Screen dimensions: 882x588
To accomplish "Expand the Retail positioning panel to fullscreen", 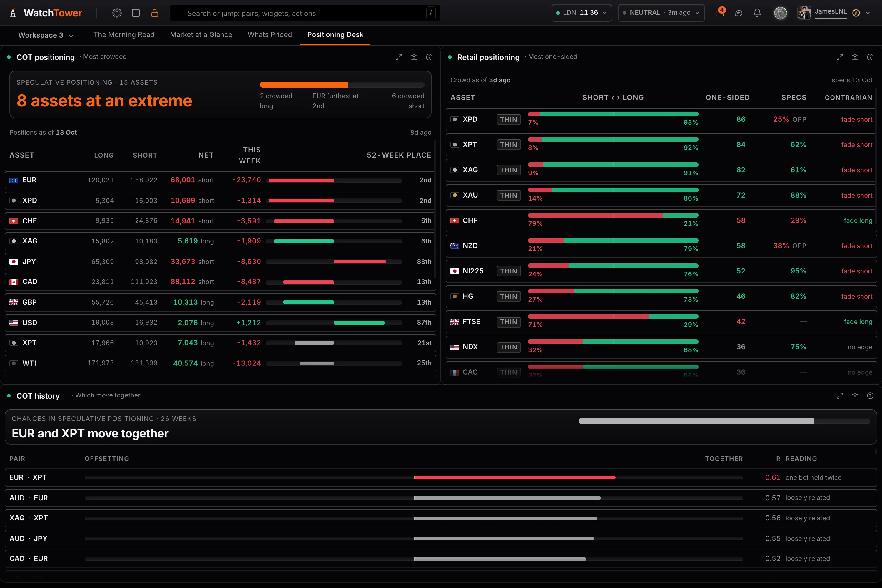I will (x=840, y=57).
